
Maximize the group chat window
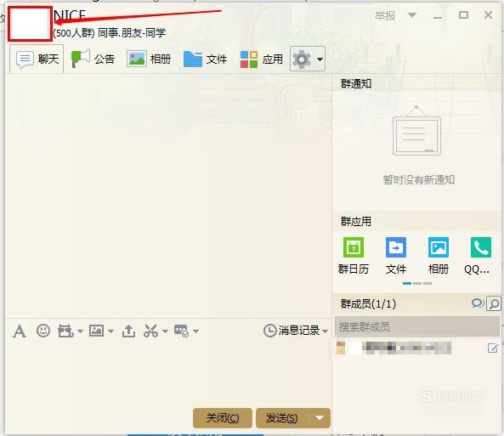point(463,15)
